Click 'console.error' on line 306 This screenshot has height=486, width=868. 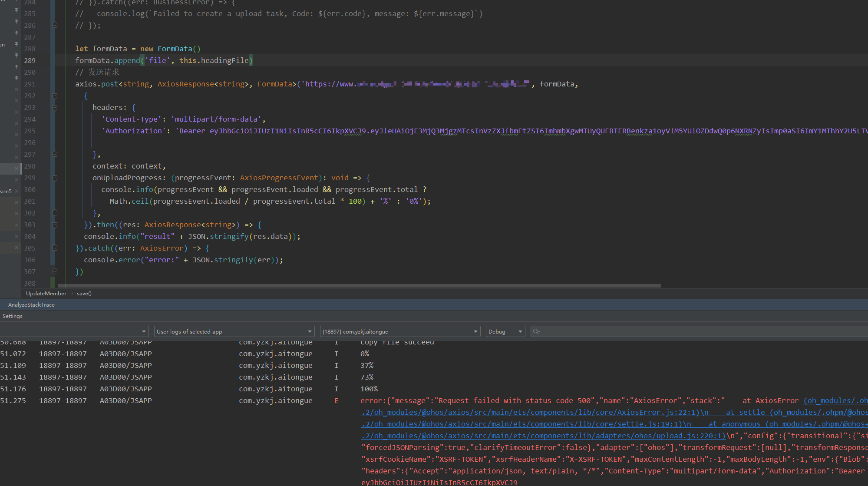click(112, 260)
